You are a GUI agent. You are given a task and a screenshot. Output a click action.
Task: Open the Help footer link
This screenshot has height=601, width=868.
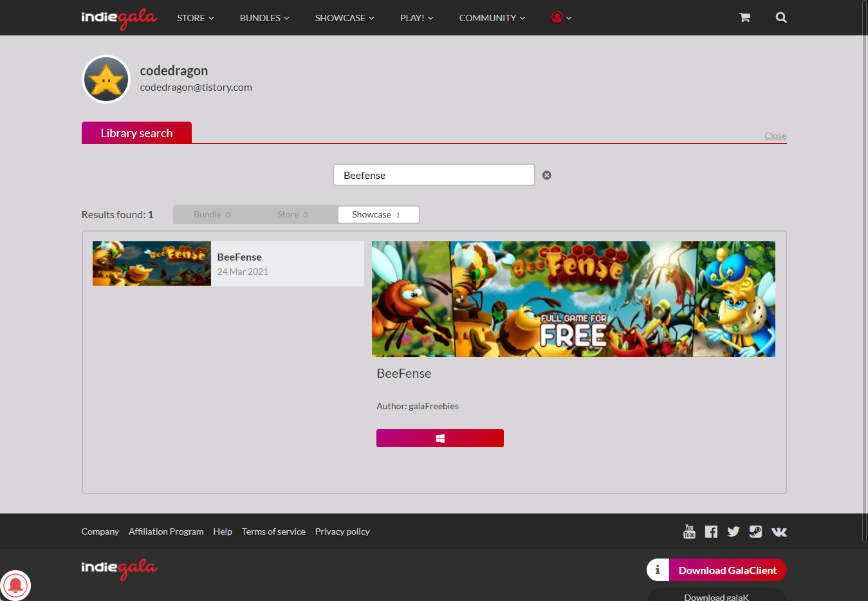223,532
